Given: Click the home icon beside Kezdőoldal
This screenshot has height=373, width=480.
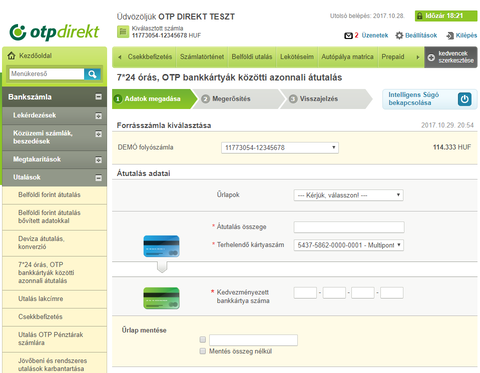Looking at the screenshot, I should point(11,56).
